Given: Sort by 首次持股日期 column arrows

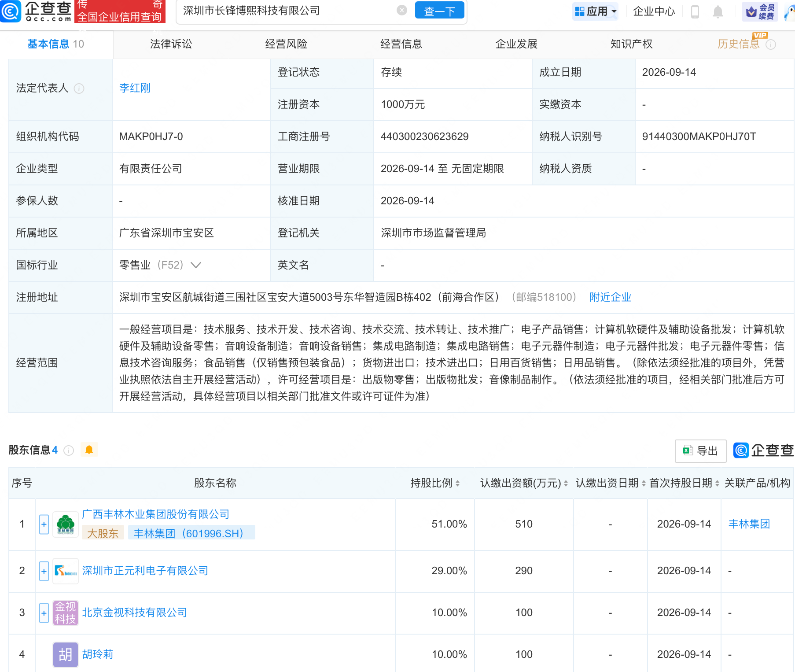Looking at the screenshot, I should click(x=717, y=484).
